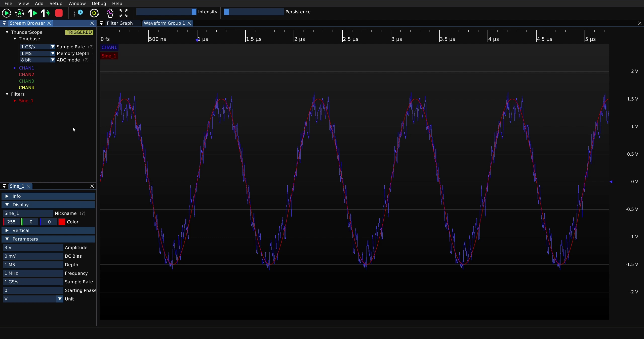Open the waveform area dock options arrow
The width and height of the screenshot is (644, 339).
tap(101, 23)
